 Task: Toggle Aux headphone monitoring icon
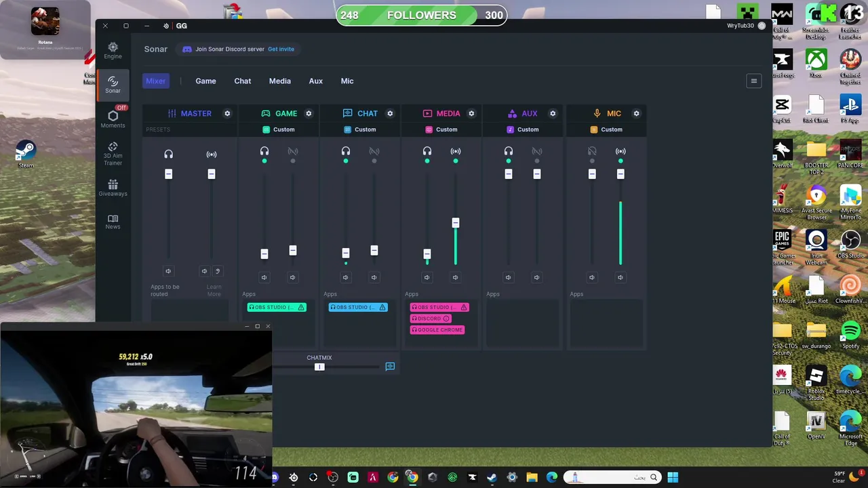point(509,151)
